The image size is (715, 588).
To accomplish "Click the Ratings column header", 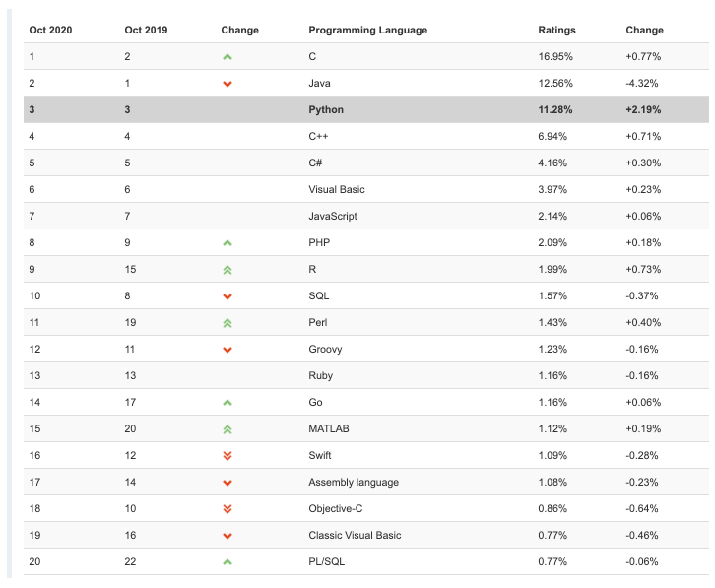I will [x=557, y=31].
